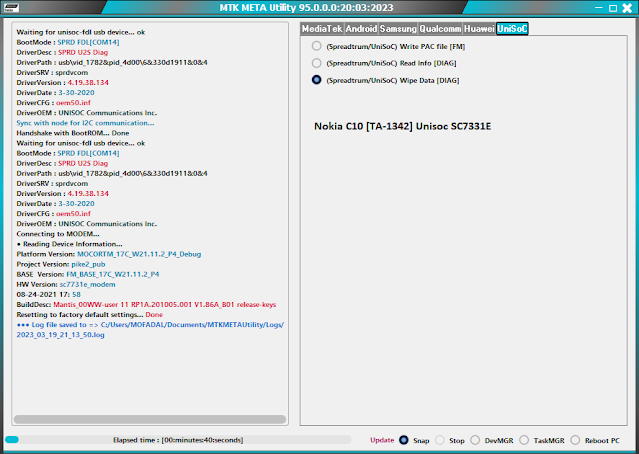
Task: Click the log file saved path line
Action: 150,325
